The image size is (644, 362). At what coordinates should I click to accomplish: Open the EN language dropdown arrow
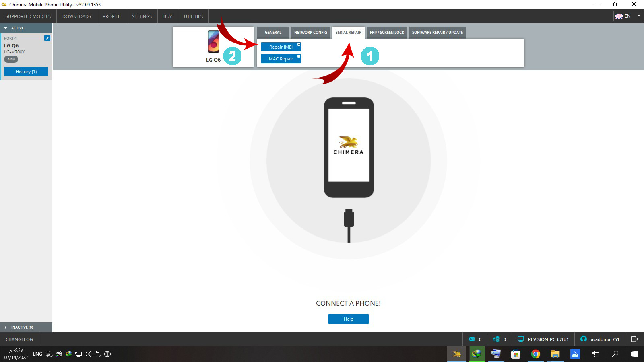pyautogui.click(x=639, y=16)
